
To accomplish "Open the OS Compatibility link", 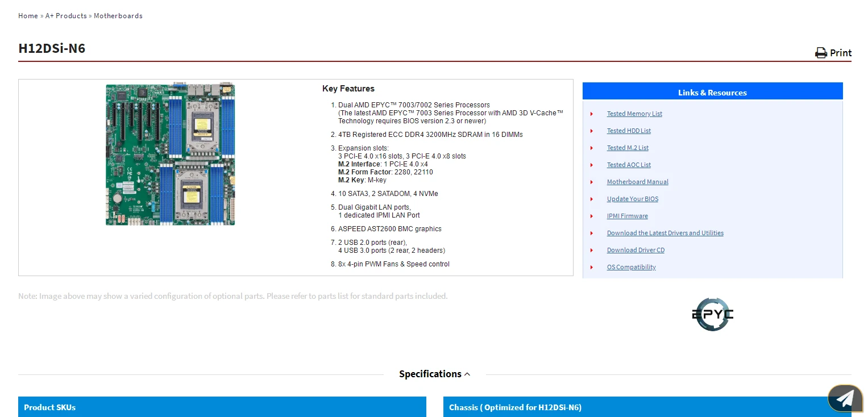I will point(632,267).
